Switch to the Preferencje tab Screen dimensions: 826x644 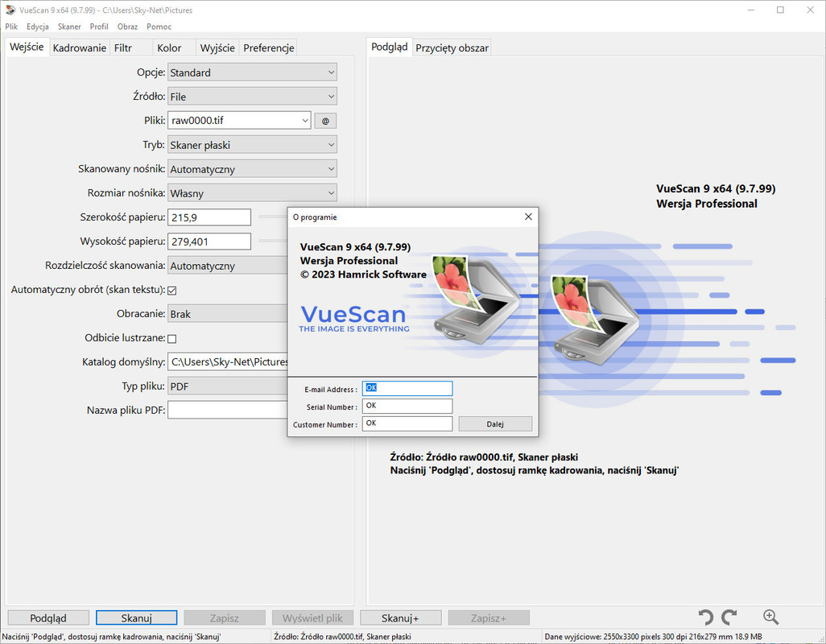(269, 47)
